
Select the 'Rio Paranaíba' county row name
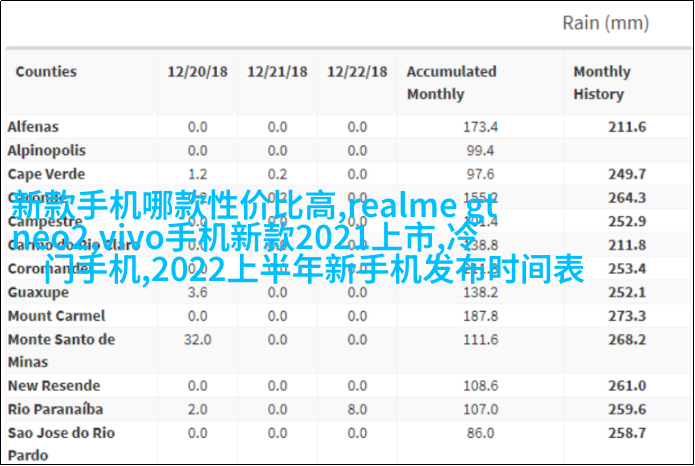[x=55, y=409]
